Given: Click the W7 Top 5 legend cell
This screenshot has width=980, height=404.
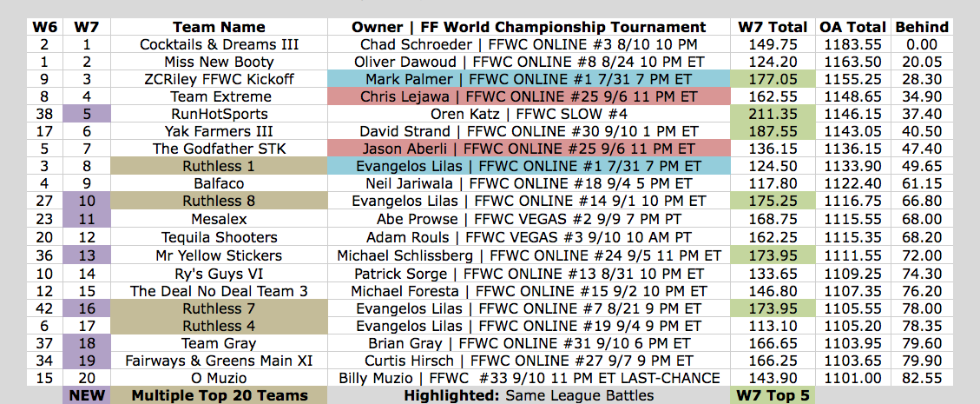Looking at the screenshot, I should (773, 395).
